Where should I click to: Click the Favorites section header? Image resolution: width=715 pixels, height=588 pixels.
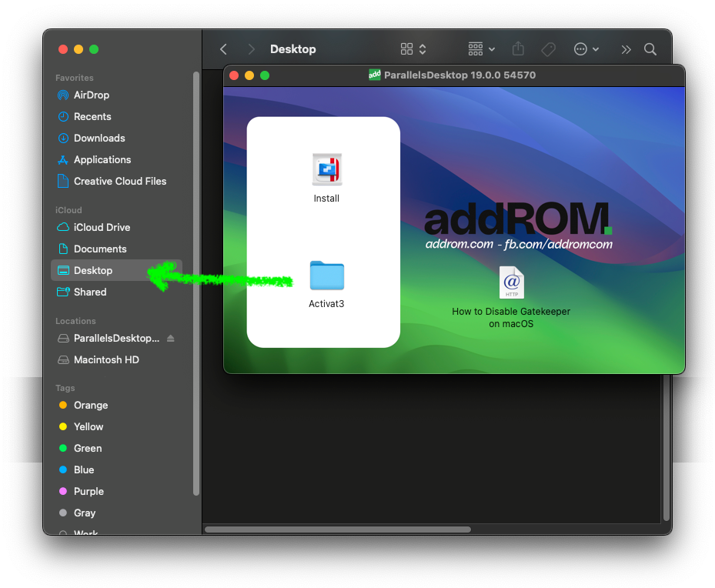click(x=75, y=78)
